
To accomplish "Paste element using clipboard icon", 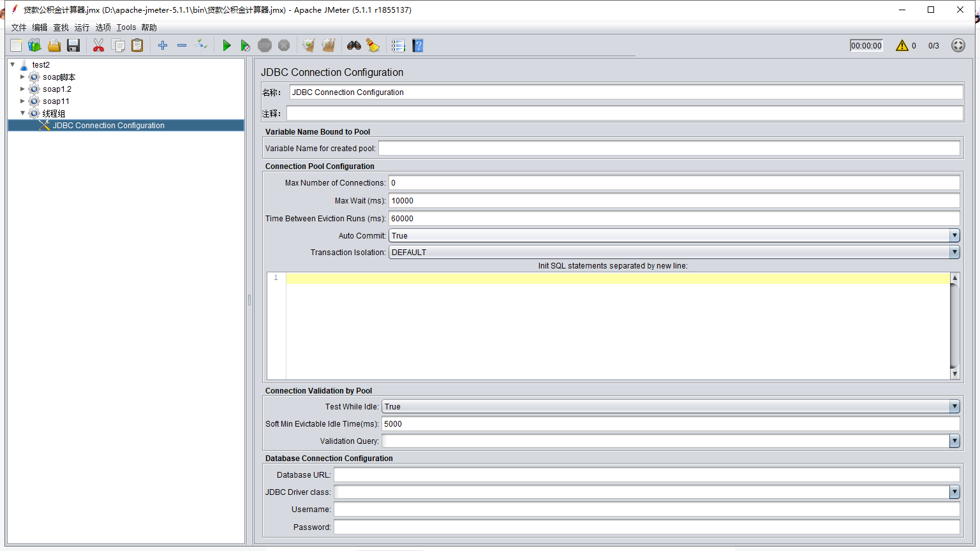I will tap(137, 45).
